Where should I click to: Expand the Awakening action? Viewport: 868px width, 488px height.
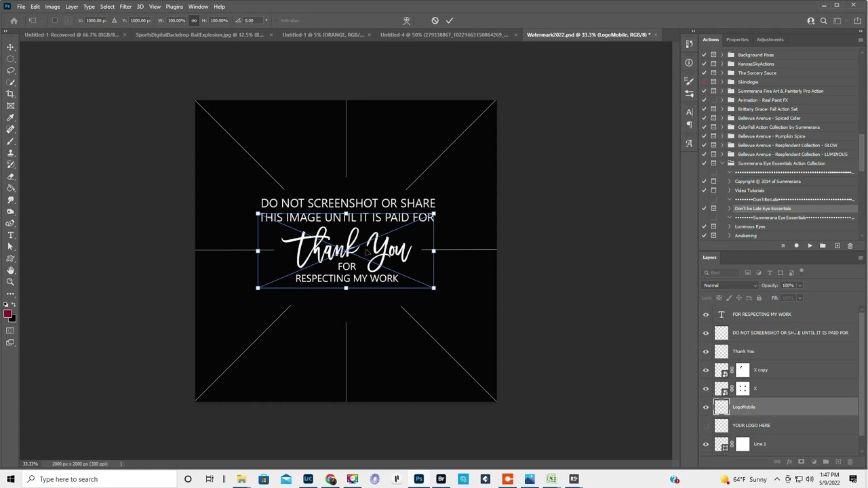click(x=730, y=236)
